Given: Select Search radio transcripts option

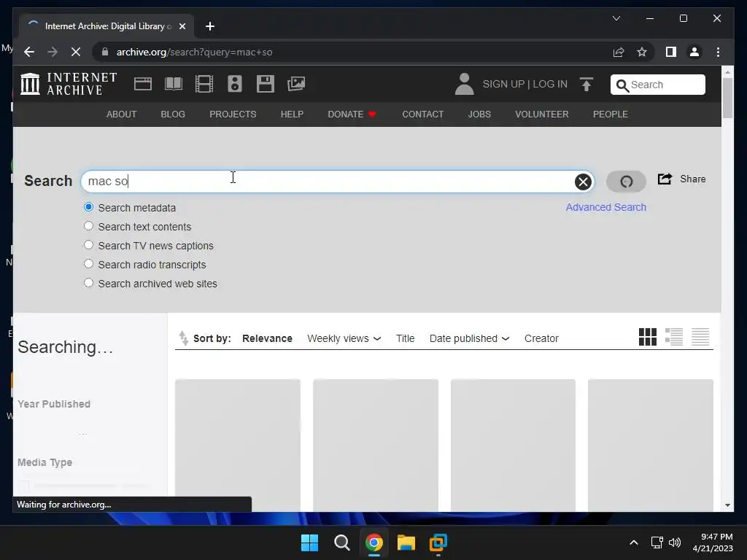Looking at the screenshot, I should coord(88,264).
